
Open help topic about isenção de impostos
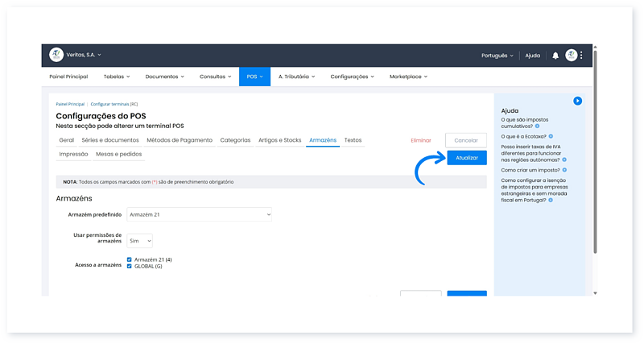pyautogui.click(x=535, y=190)
